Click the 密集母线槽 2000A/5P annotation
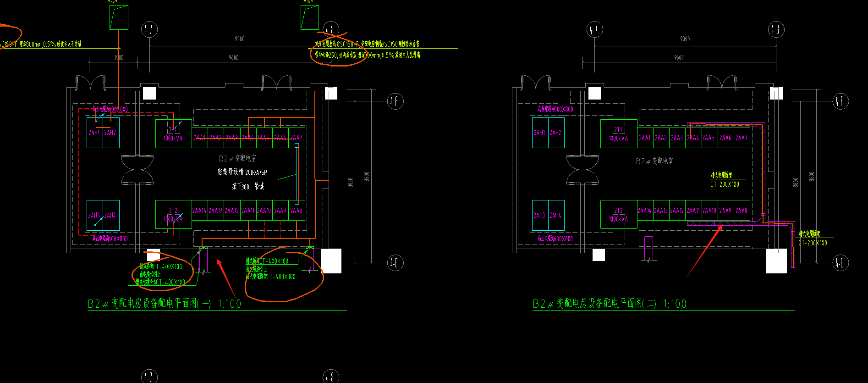Image resolution: width=868 pixels, height=383 pixels. (242, 172)
